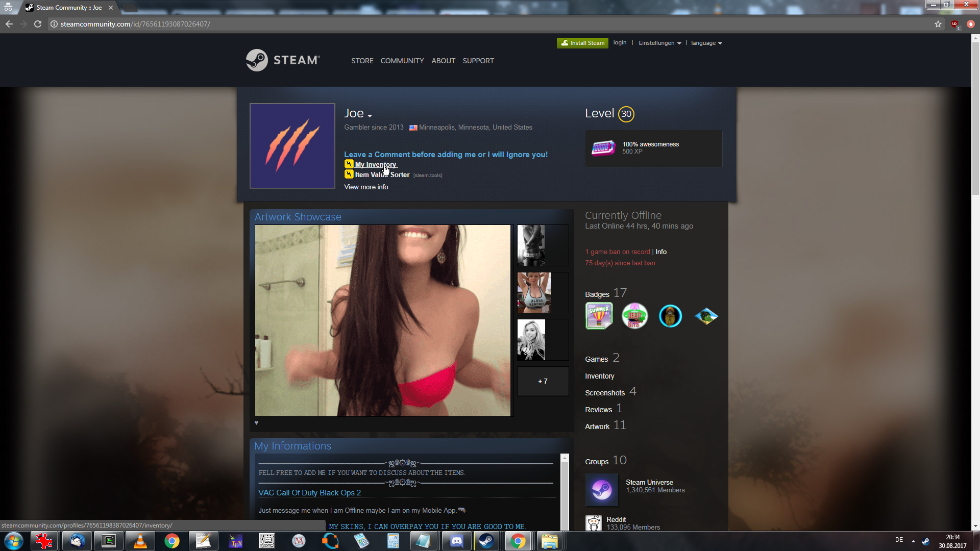Click the Summer Sale hot-air-balloon badge
Image resolution: width=980 pixels, height=551 pixels.
[599, 316]
